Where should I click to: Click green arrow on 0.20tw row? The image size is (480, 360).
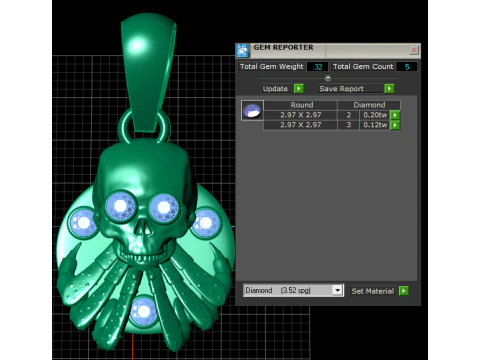click(x=395, y=115)
